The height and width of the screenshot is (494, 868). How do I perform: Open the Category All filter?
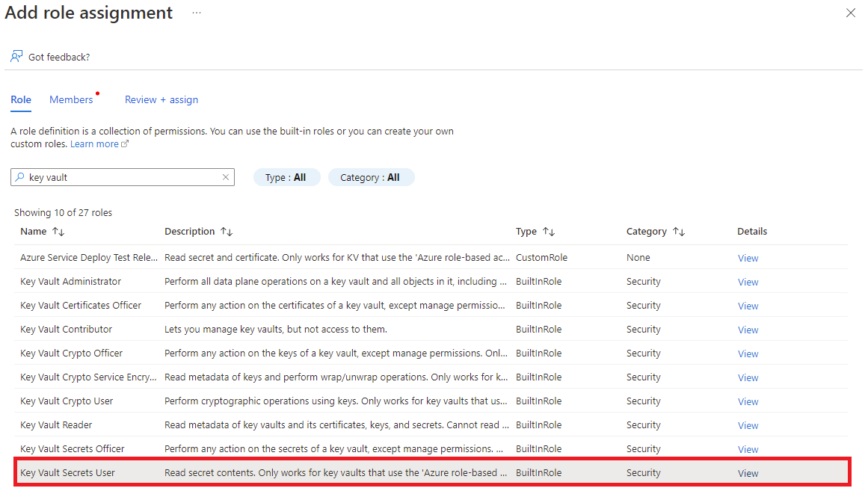click(x=371, y=177)
